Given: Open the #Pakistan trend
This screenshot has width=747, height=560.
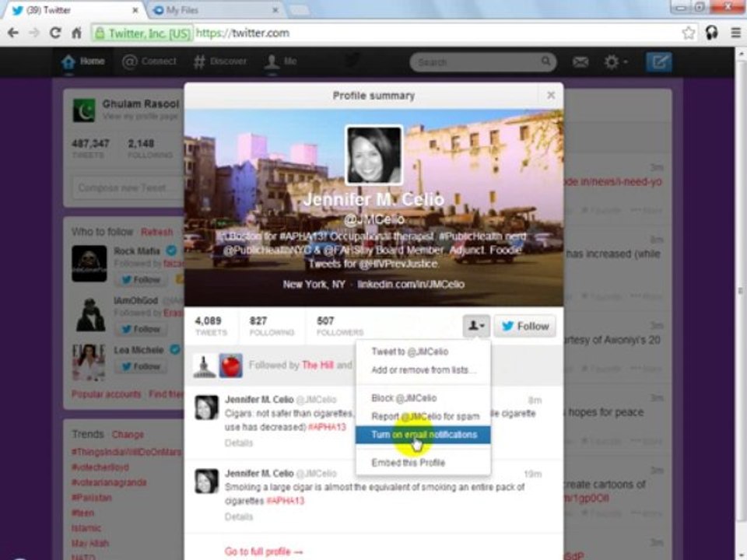Looking at the screenshot, I should [x=92, y=498].
